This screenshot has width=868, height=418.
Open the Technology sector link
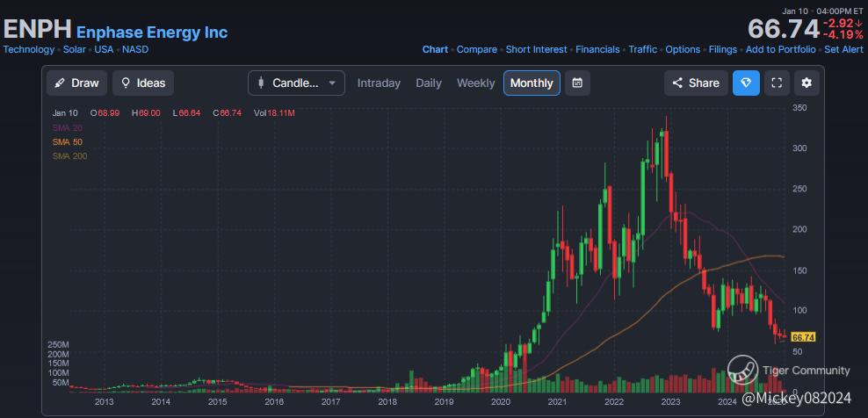29,49
